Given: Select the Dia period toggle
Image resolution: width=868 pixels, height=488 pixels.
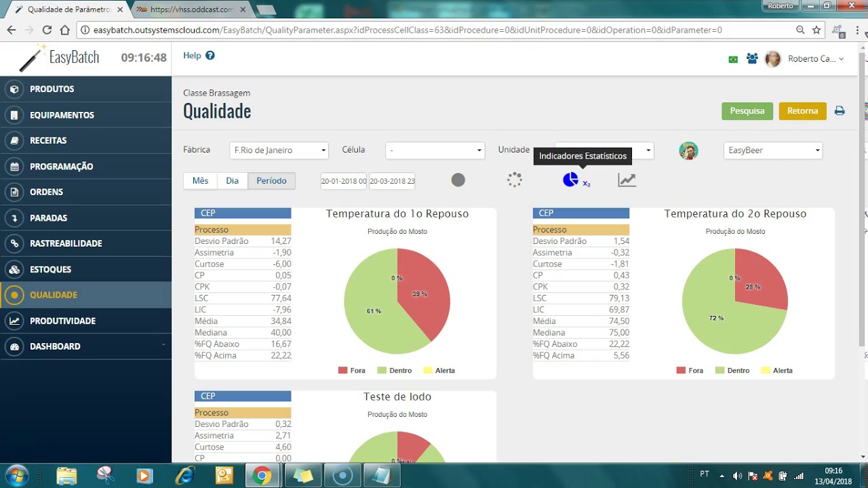Looking at the screenshot, I should point(233,181).
